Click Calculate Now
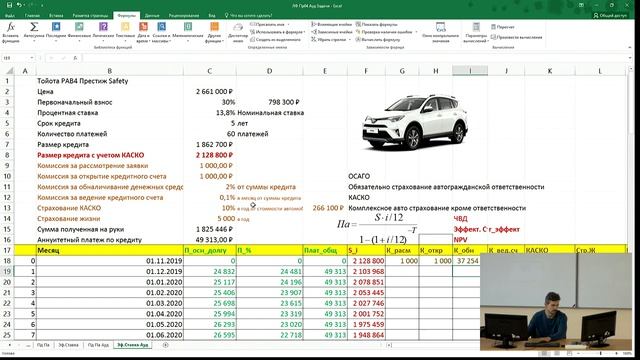The width and height of the screenshot is (640, 360). point(502,27)
